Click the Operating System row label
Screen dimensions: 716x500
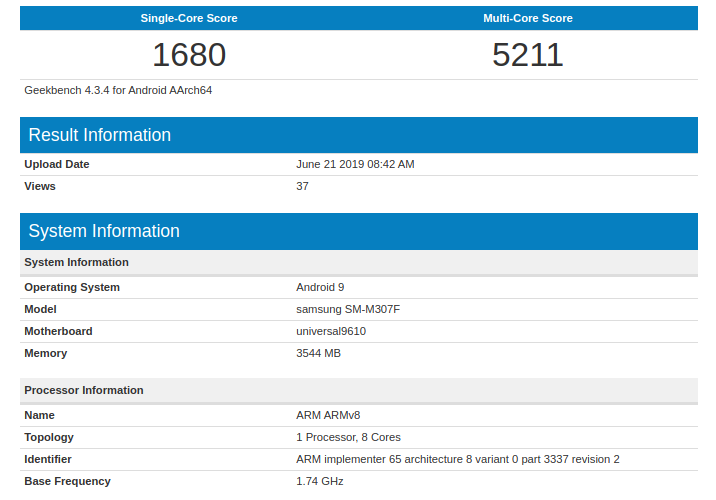pos(72,287)
